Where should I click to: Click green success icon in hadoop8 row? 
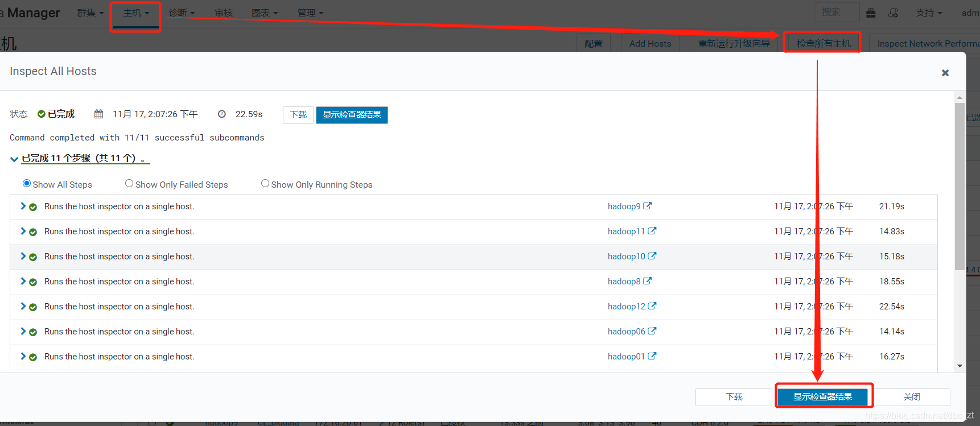(x=33, y=282)
